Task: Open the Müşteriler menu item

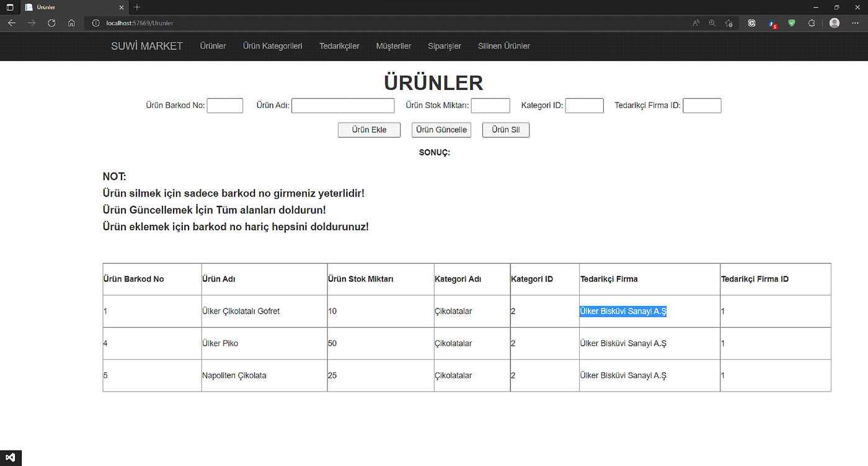Action: [394, 46]
